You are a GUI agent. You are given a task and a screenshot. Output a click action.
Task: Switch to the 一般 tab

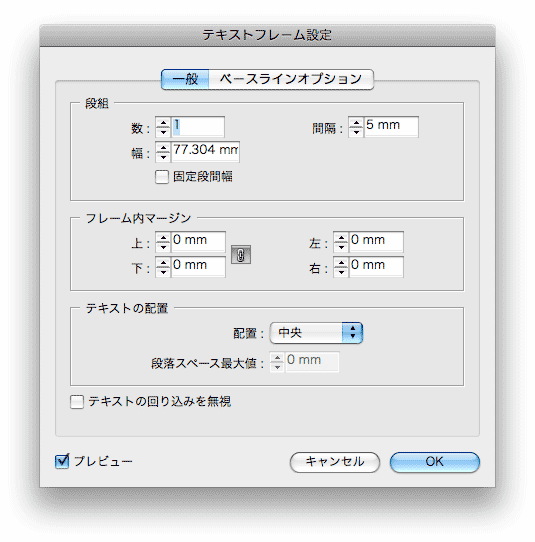[185, 80]
